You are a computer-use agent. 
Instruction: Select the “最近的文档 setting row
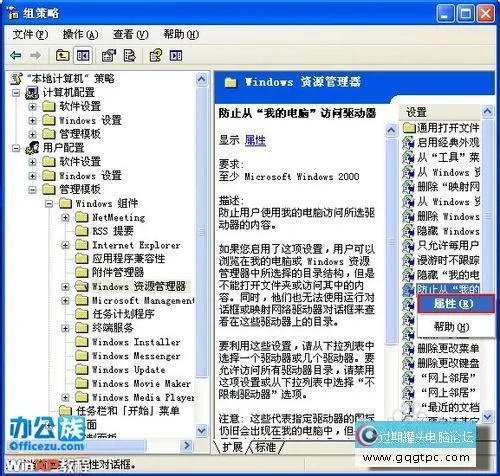click(x=441, y=407)
